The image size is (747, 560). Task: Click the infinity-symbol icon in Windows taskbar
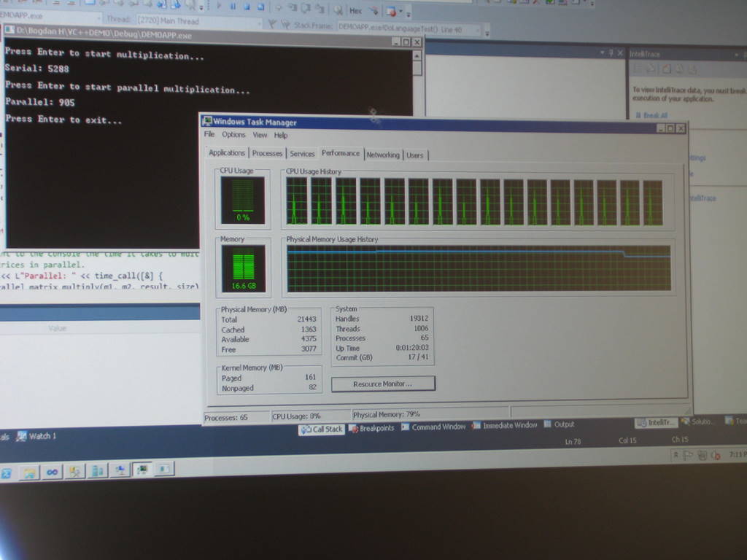[x=52, y=472]
